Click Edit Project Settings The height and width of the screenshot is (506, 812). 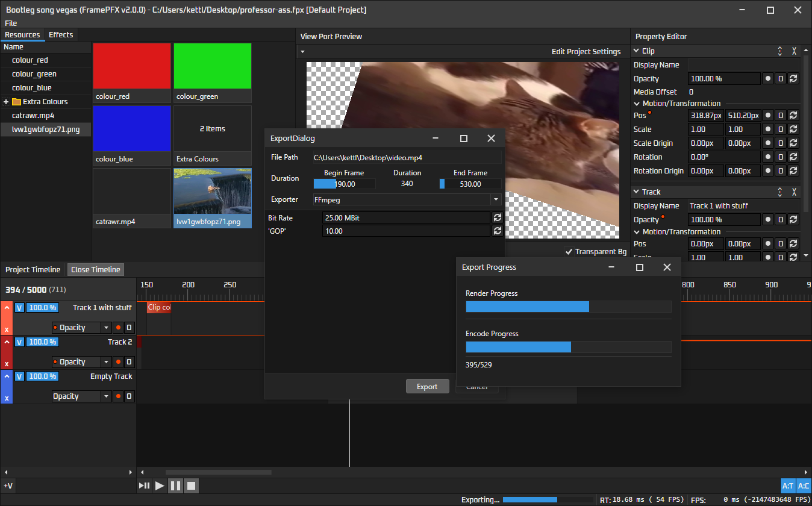click(x=586, y=51)
